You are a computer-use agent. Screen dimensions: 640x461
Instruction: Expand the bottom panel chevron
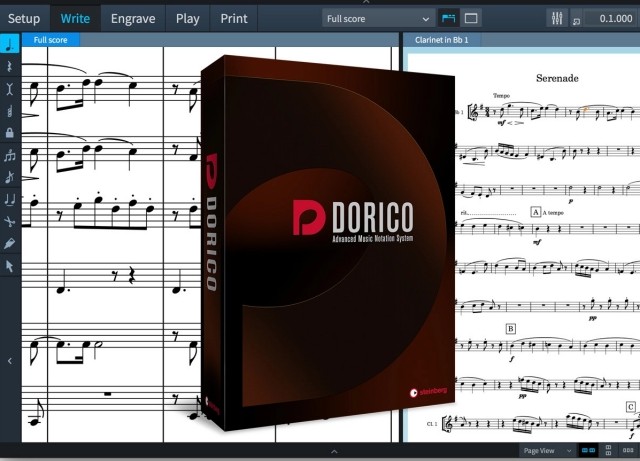point(334,451)
